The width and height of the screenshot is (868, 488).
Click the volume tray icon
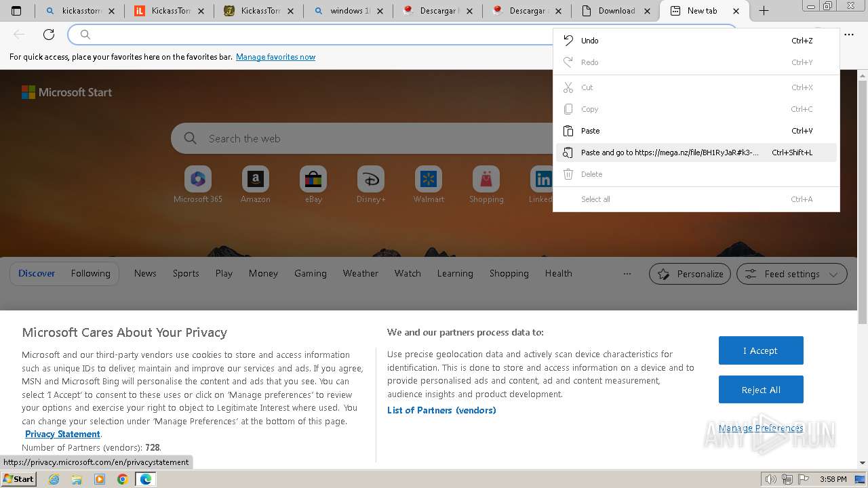coord(771,479)
